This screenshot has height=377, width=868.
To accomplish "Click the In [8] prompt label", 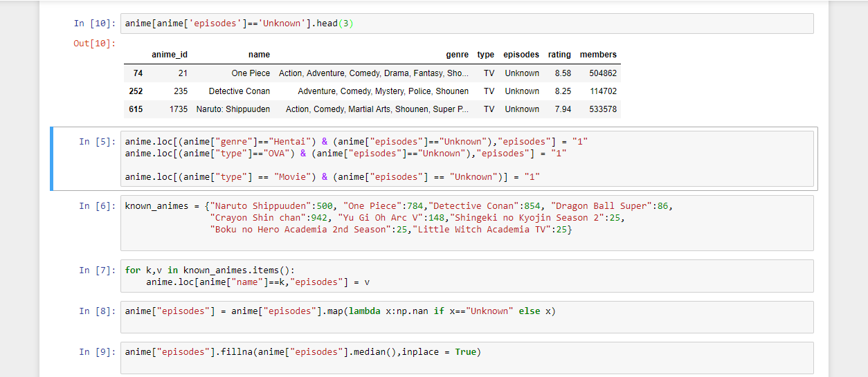I will tap(98, 311).
